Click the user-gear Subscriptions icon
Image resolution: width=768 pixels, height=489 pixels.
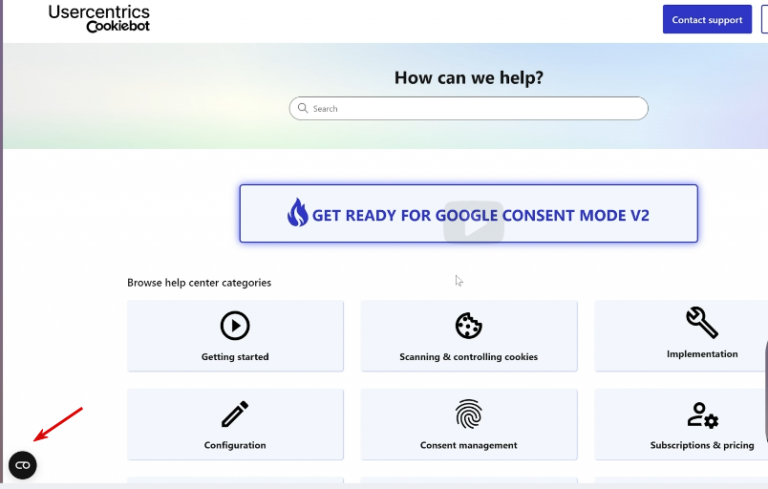(x=702, y=415)
